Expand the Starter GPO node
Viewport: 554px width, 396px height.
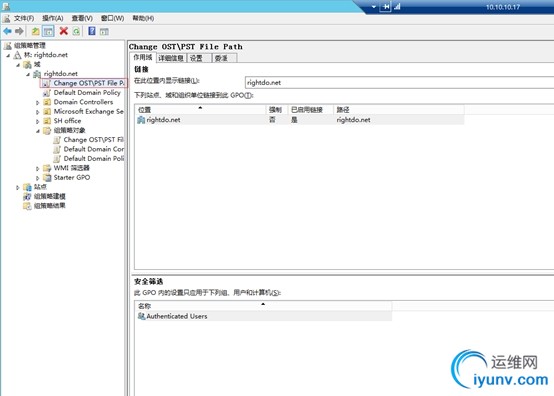[x=37, y=178]
